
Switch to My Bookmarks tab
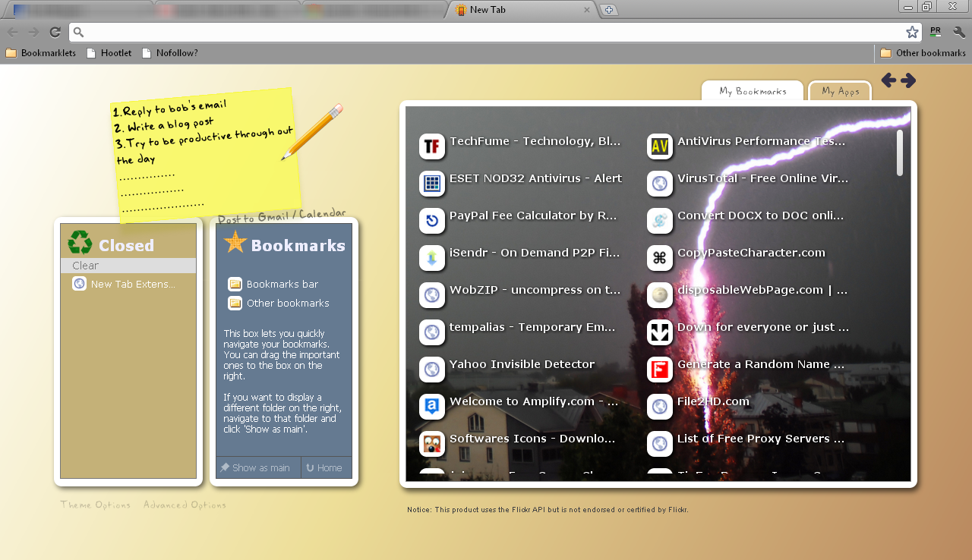coord(753,91)
